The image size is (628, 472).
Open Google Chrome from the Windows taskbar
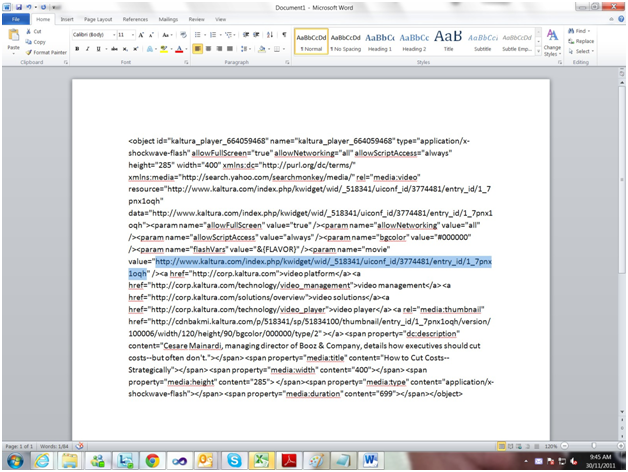(x=151, y=460)
